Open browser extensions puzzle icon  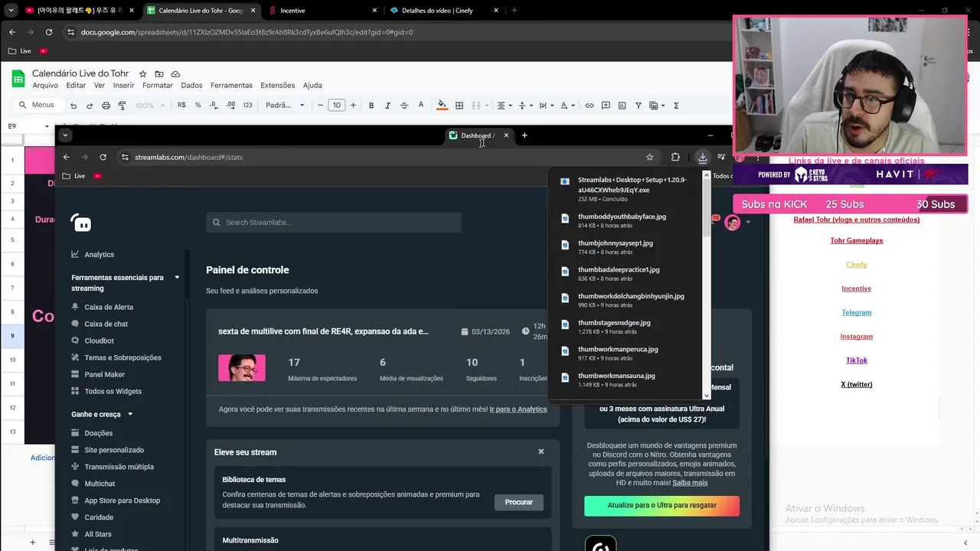pos(675,157)
